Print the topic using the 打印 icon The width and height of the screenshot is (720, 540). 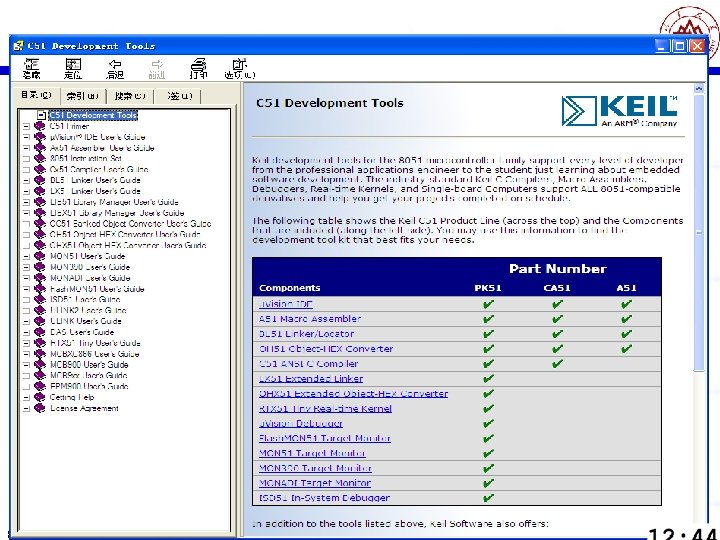tap(198, 68)
